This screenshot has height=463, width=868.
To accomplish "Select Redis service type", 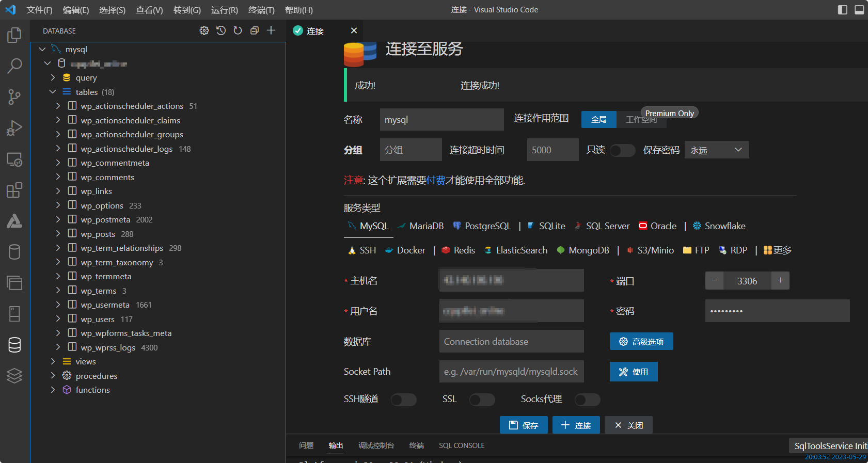I will [x=458, y=250].
